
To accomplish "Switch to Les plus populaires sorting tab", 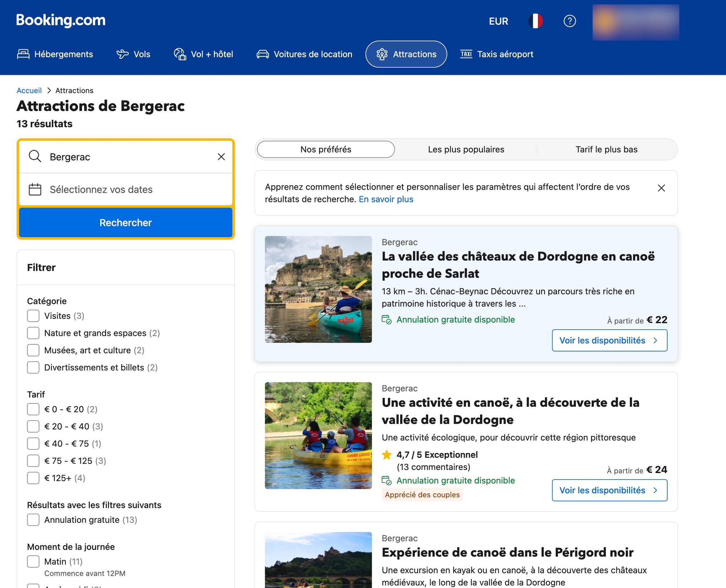I will tap(466, 149).
